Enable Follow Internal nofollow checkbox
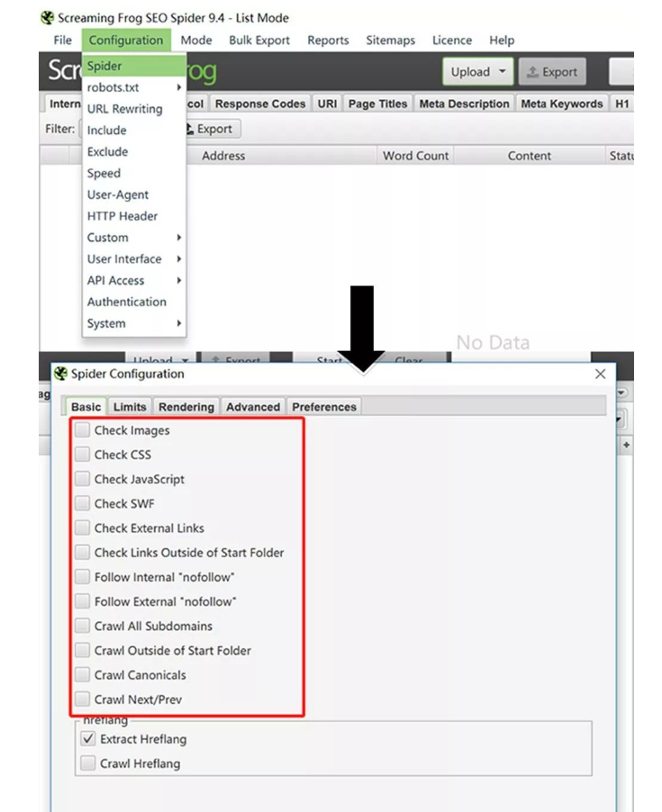The height and width of the screenshot is (812, 662). [x=82, y=577]
